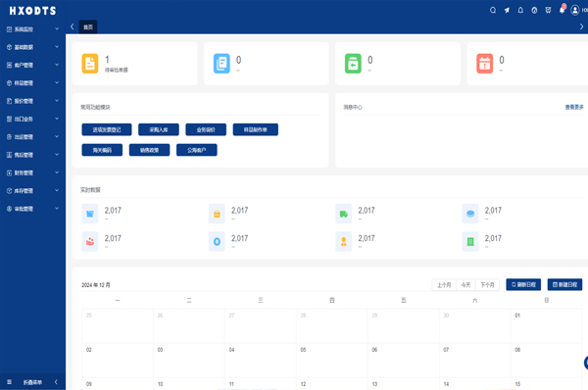This screenshot has width=588, height=390.
Task: Click the notification bell with red badge
Action: [563, 10]
